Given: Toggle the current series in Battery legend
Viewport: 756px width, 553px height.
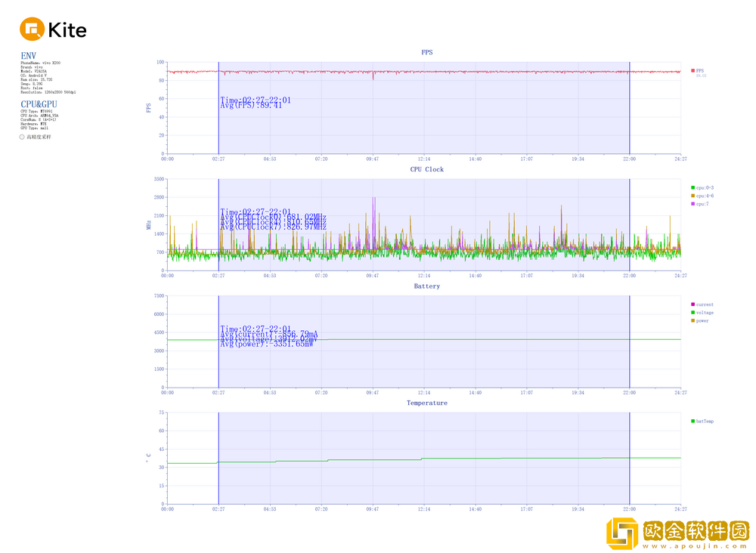Looking at the screenshot, I should (703, 304).
